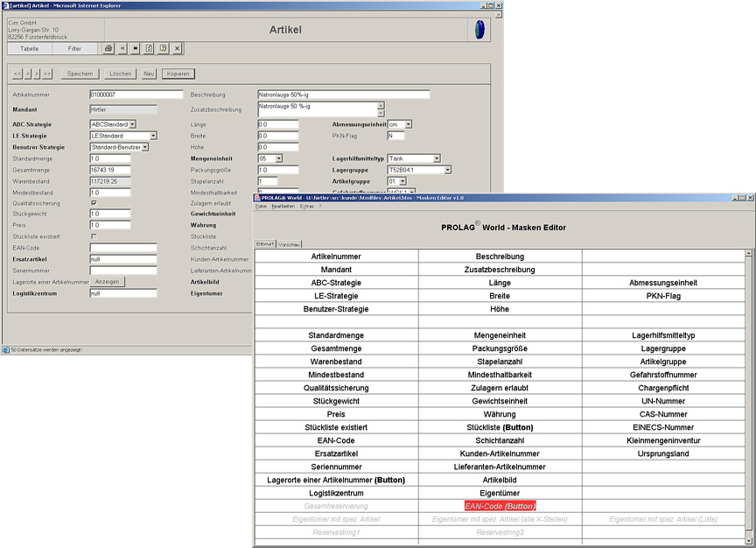Click the printer icon in the toolbar
This screenshot has height=548, width=756.
[x=108, y=49]
